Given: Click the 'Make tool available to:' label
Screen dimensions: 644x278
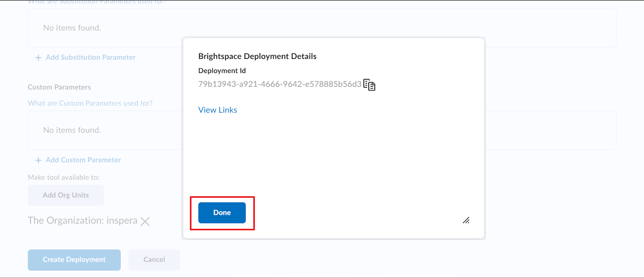Looking at the screenshot, I should click(x=64, y=177).
